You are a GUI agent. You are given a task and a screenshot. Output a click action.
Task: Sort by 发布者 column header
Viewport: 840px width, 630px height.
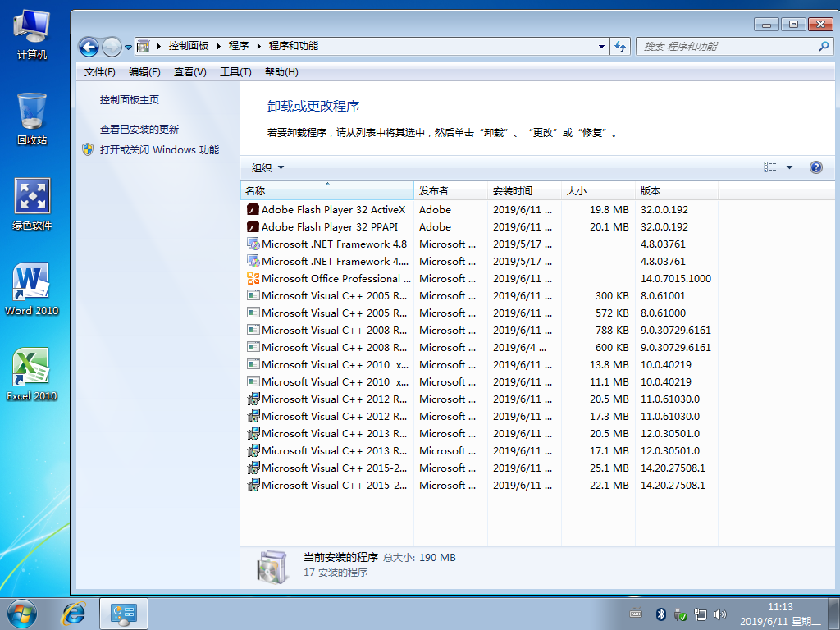[450, 190]
